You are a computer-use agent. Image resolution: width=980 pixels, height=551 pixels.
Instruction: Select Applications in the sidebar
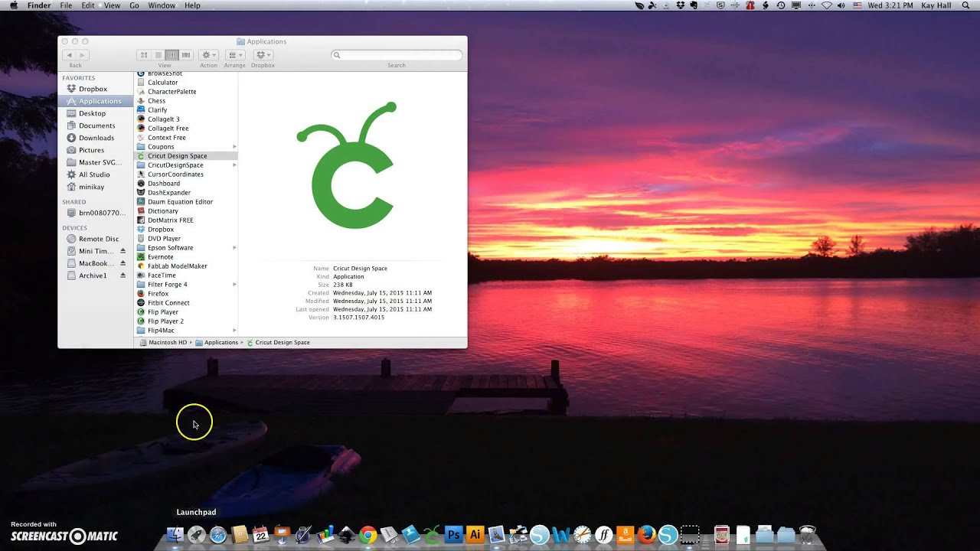pyautogui.click(x=95, y=101)
